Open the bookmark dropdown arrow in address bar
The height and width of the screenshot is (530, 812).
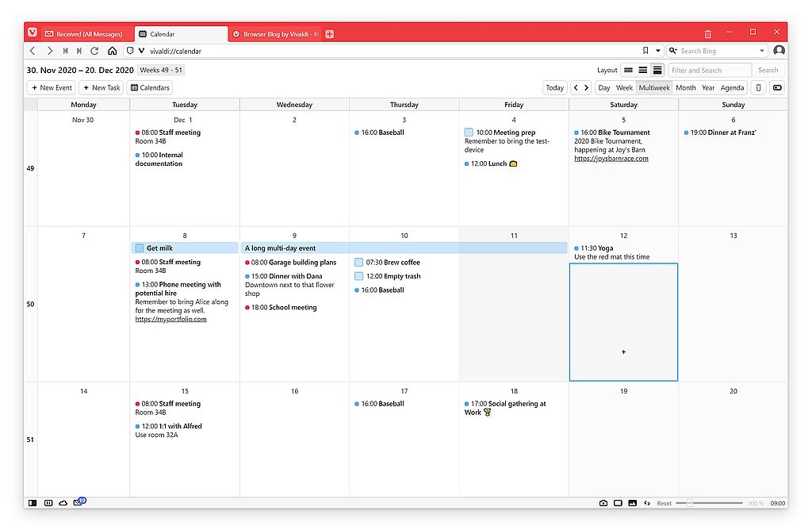pos(657,51)
